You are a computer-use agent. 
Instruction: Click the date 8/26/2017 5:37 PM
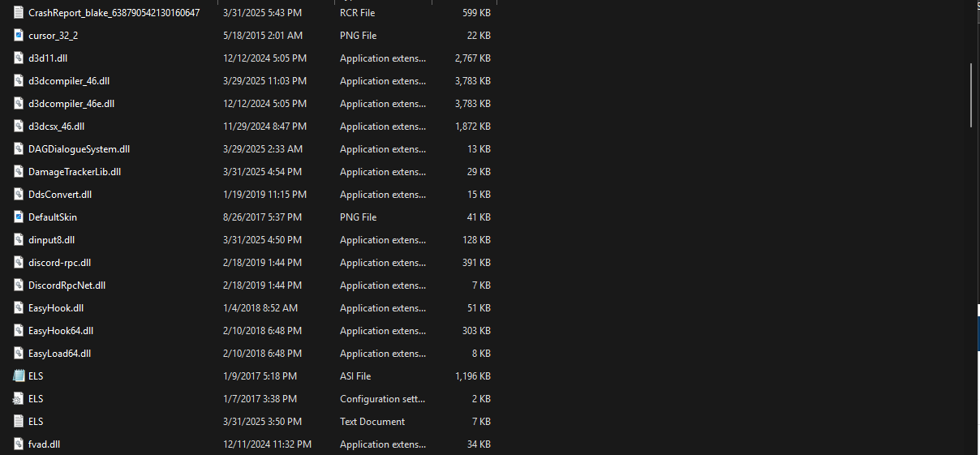pos(262,217)
